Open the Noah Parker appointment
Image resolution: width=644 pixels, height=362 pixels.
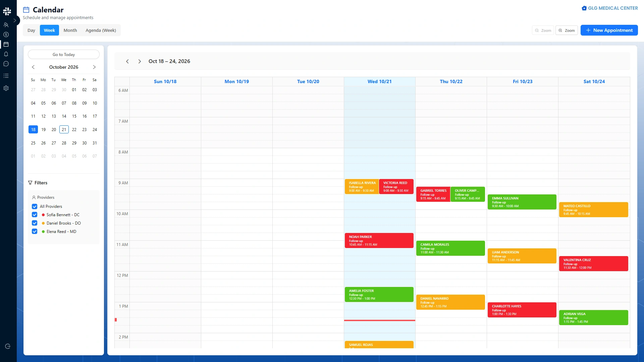pos(379,241)
